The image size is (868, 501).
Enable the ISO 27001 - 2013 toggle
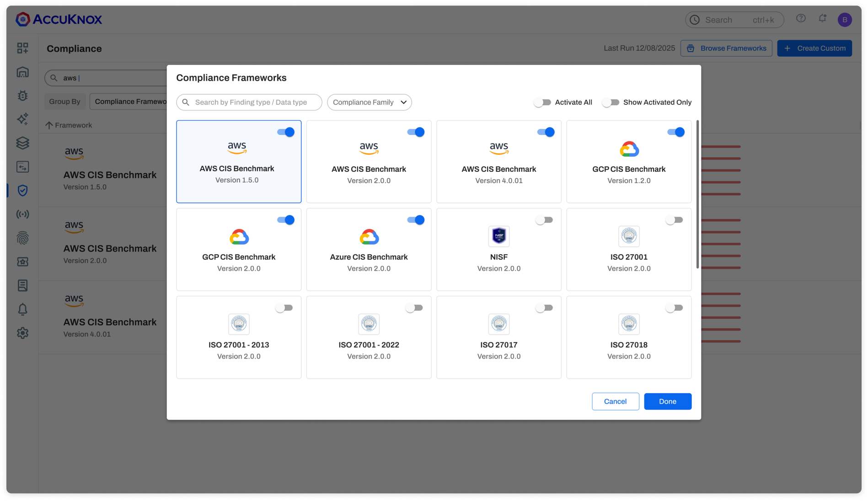pos(284,308)
